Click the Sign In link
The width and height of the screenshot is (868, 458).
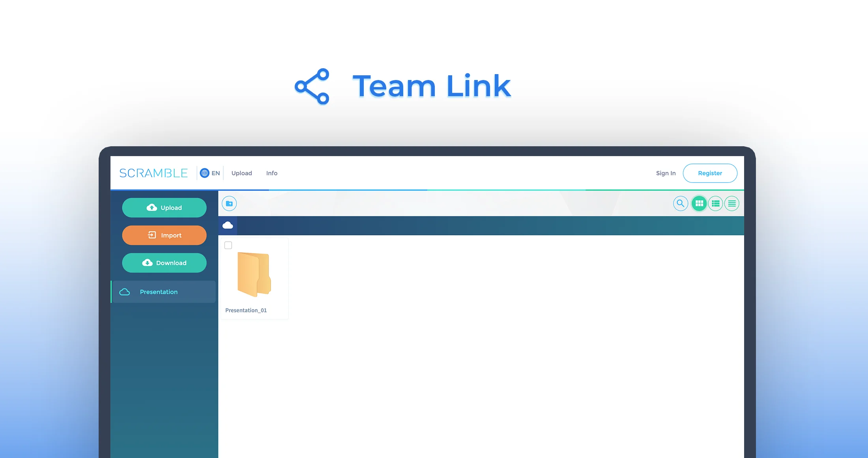pyautogui.click(x=666, y=173)
